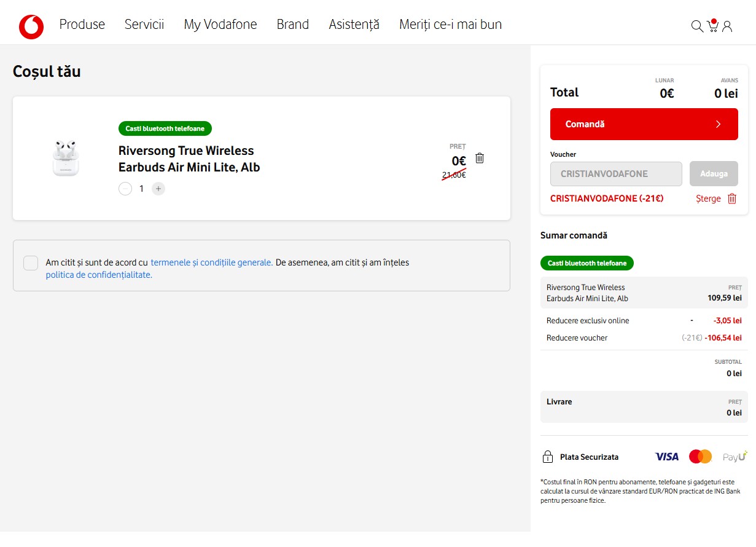756x547 pixels.
Task: Click the Adauga voucher button
Action: (x=714, y=174)
